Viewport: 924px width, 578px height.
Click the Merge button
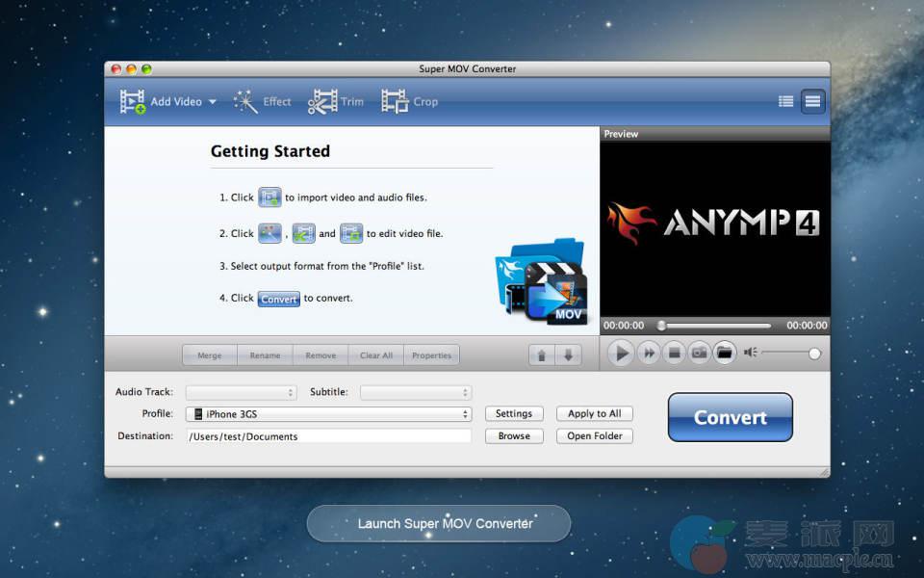click(x=209, y=355)
